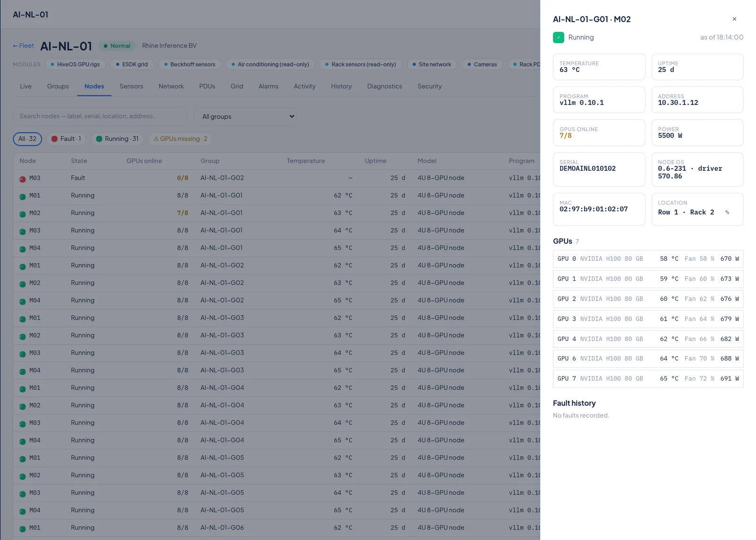Select the Beckhoff sensors module
Image resolution: width=756 pixels, height=540 pixels.
(189, 64)
